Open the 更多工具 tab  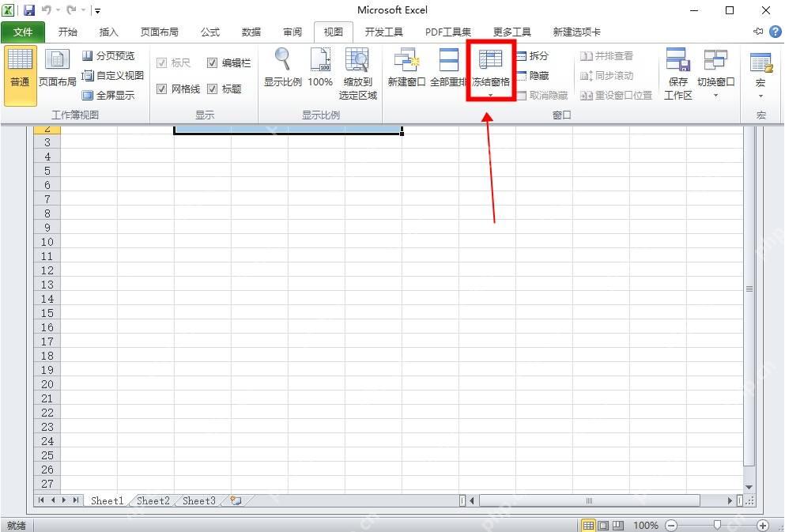click(x=511, y=32)
